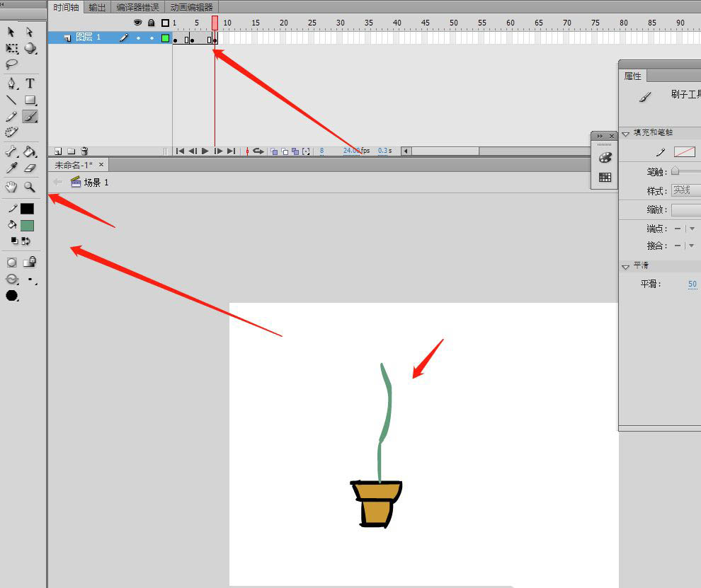Select the Rectangle tool
Image resolution: width=701 pixels, height=588 pixels.
[x=30, y=100]
